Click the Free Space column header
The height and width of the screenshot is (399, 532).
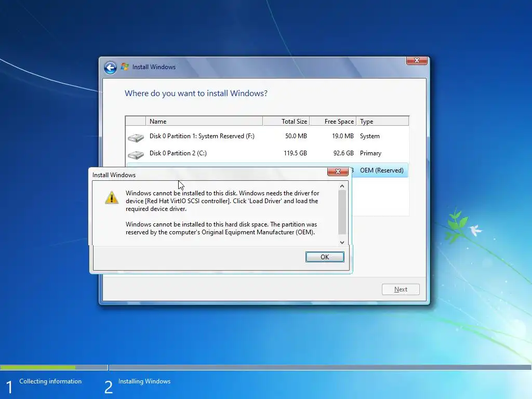click(333, 121)
